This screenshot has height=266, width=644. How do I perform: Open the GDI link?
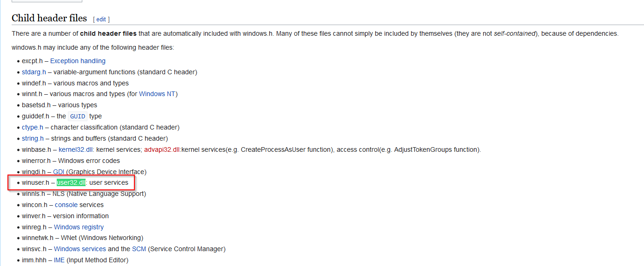[59, 172]
